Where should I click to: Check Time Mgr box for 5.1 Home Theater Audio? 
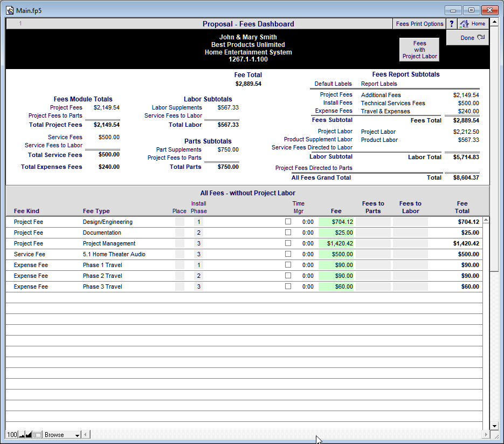click(x=288, y=254)
